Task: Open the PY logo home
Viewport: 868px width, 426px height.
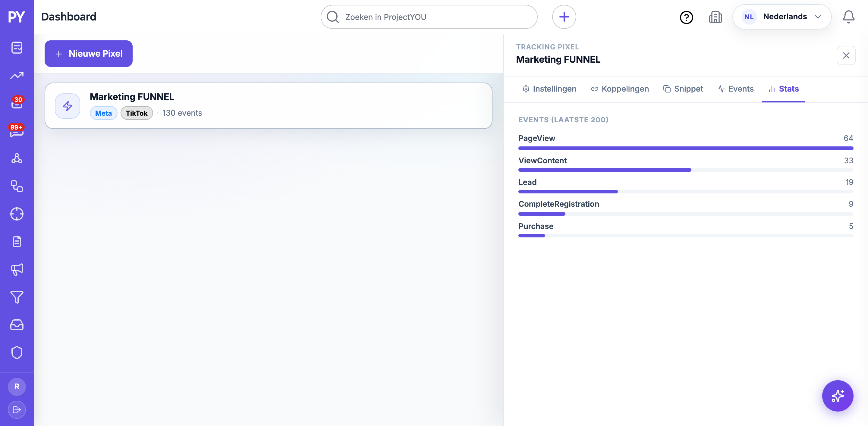Action: [x=17, y=17]
